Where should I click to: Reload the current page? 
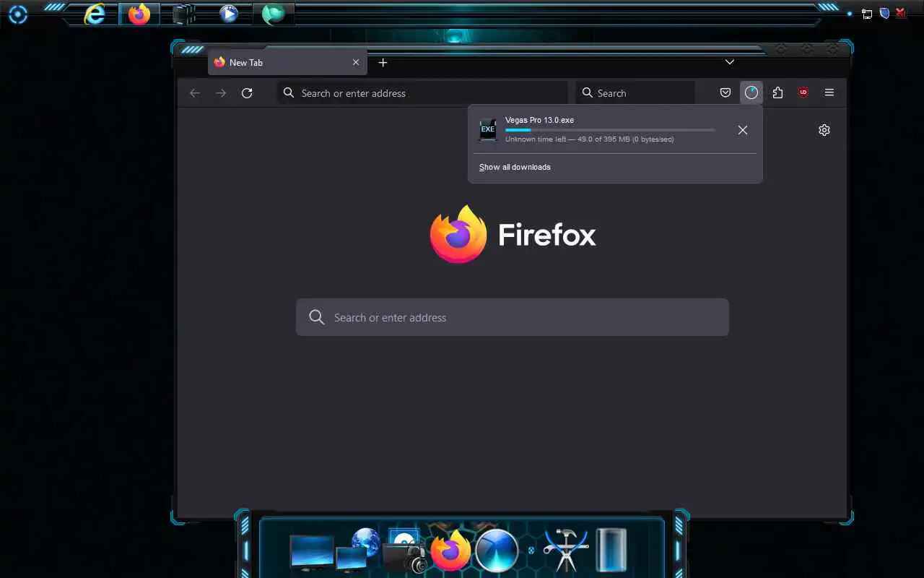point(247,93)
